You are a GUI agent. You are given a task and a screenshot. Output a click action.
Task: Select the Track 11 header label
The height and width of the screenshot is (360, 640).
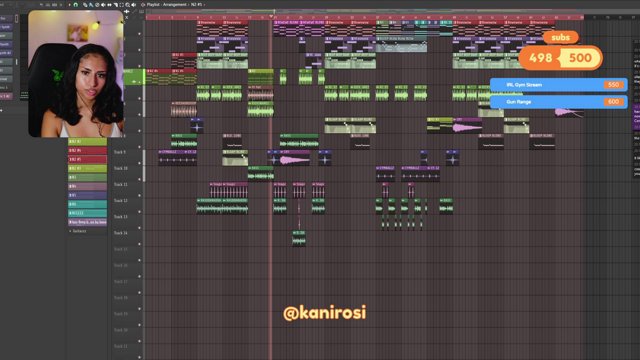(121, 184)
